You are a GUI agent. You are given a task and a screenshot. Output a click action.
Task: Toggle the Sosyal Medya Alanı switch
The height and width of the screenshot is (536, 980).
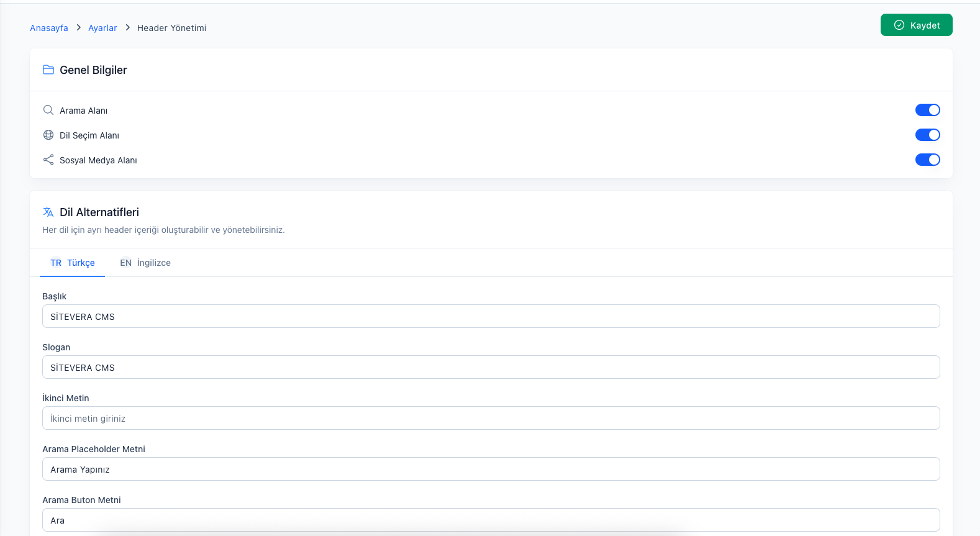point(927,160)
